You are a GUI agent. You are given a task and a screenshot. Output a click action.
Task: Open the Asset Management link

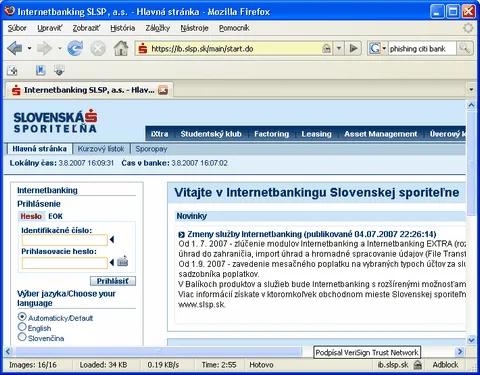(381, 134)
